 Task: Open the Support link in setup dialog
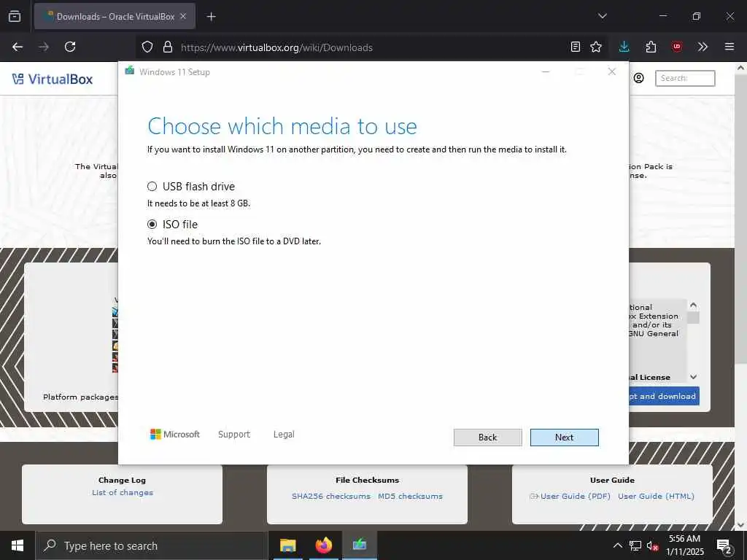point(234,435)
